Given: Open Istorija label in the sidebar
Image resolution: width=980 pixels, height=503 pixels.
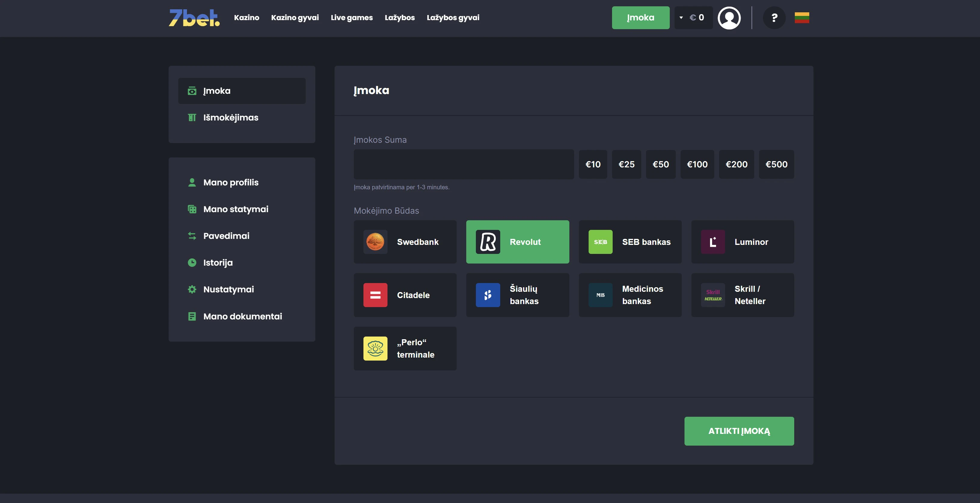Looking at the screenshot, I should (218, 263).
